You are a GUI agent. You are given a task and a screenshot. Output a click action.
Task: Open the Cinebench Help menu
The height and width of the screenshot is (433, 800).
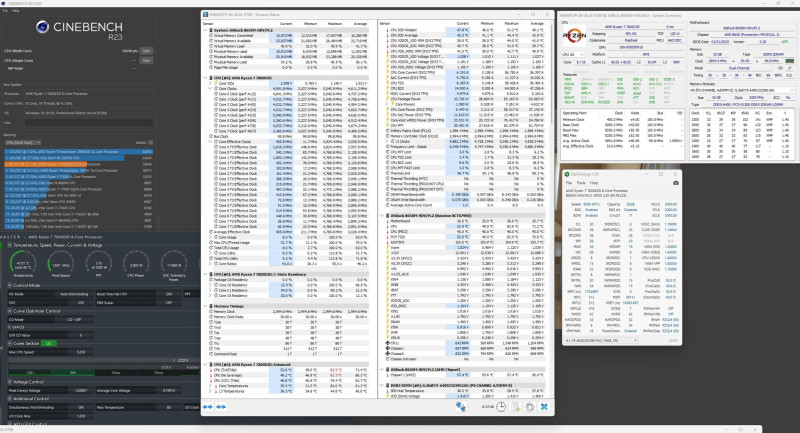pyautogui.click(x=16, y=10)
